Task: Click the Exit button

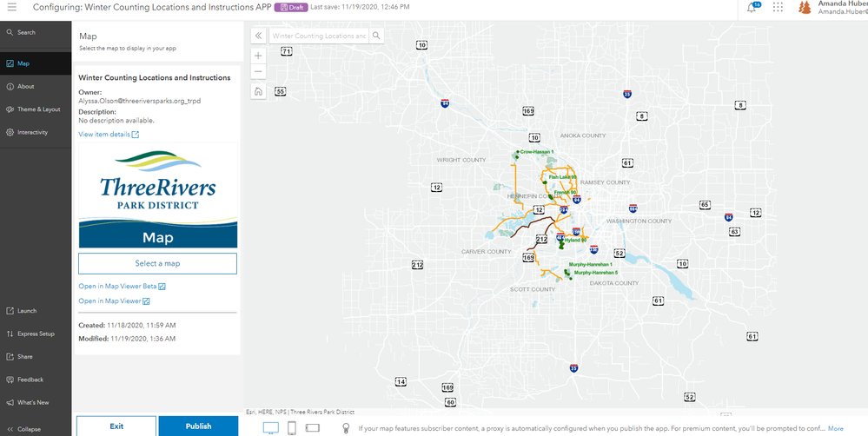Action: 116,426
